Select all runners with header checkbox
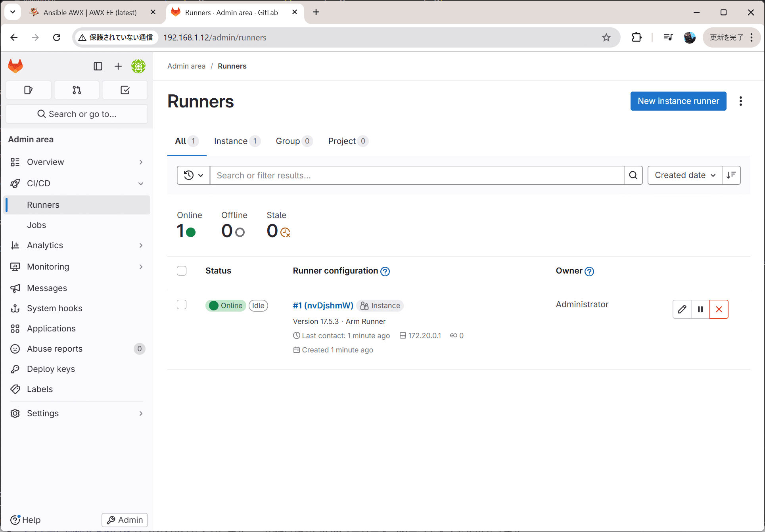The image size is (765, 532). pyautogui.click(x=182, y=270)
